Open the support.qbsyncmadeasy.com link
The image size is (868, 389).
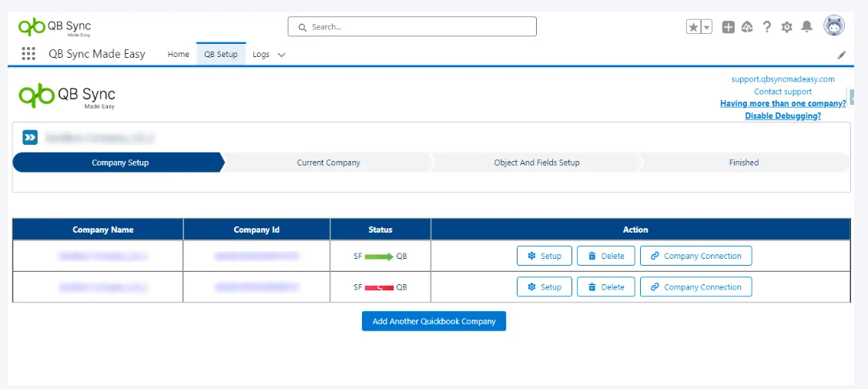tap(783, 79)
